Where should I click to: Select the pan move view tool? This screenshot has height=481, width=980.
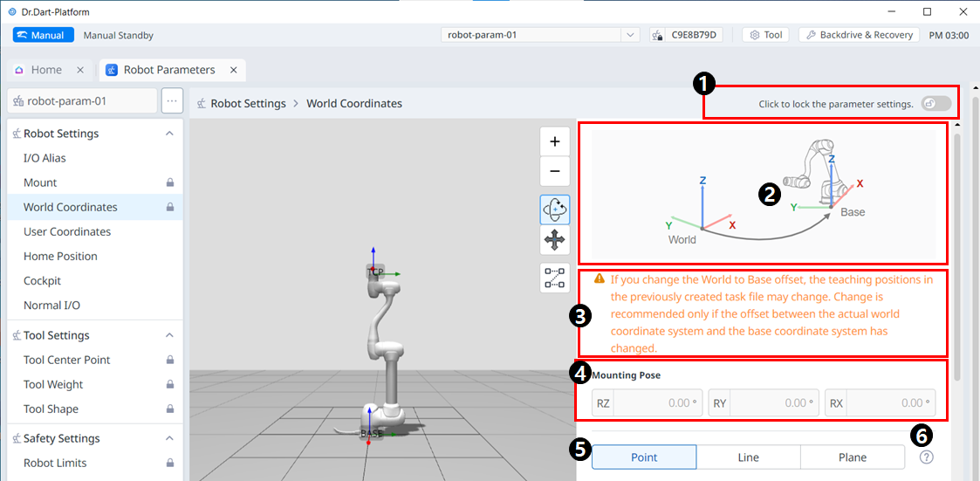pyautogui.click(x=554, y=240)
